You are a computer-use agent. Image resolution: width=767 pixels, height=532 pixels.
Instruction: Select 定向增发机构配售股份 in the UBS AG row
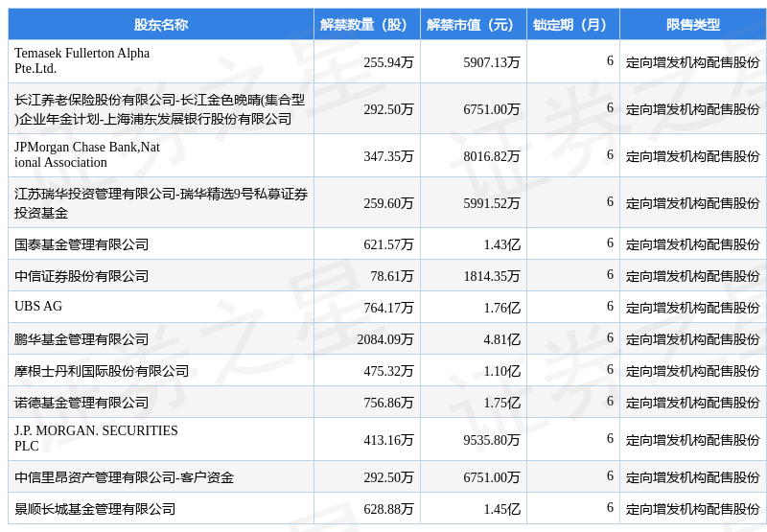(692, 308)
